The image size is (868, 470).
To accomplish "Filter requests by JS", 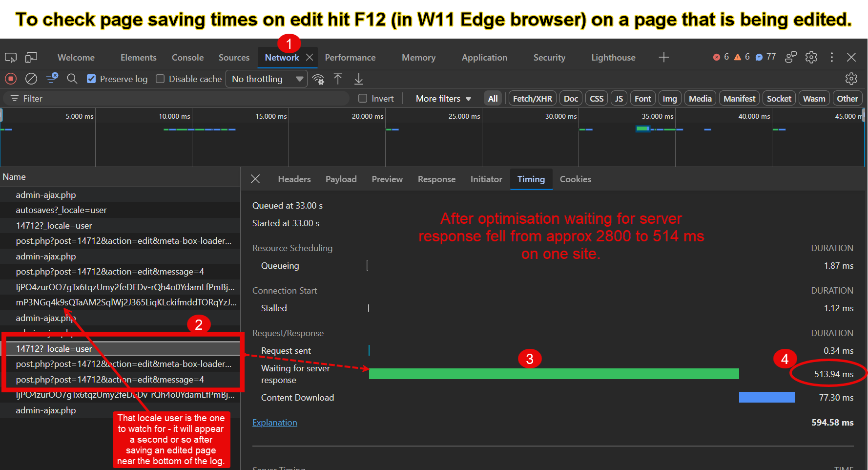I will point(619,99).
